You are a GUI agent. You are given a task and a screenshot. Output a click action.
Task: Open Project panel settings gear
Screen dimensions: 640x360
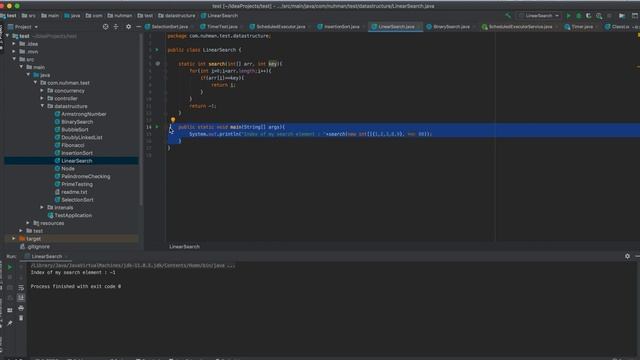point(129,27)
